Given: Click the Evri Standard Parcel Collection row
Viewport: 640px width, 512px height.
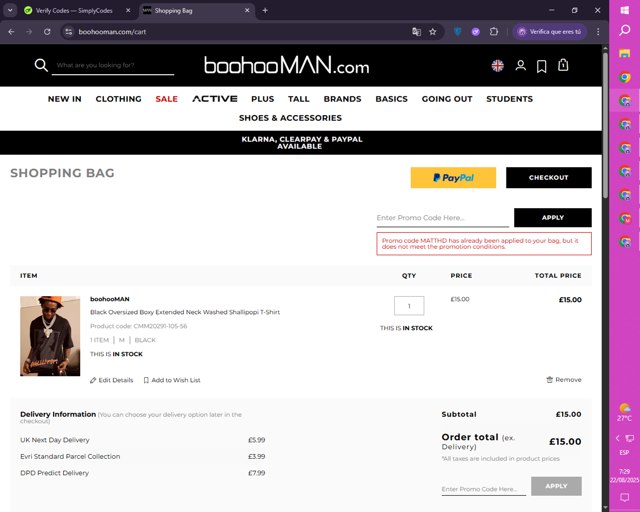Looking at the screenshot, I should point(142,456).
